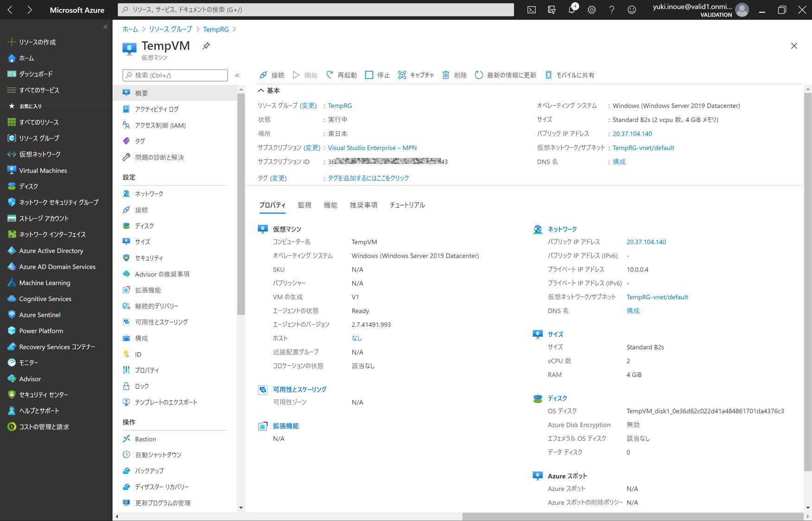Image resolution: width=812 pixels, height=521 pixels.
Task: Click 停止 (Stop) in the toolbar
Action: (x=377, y=75)
